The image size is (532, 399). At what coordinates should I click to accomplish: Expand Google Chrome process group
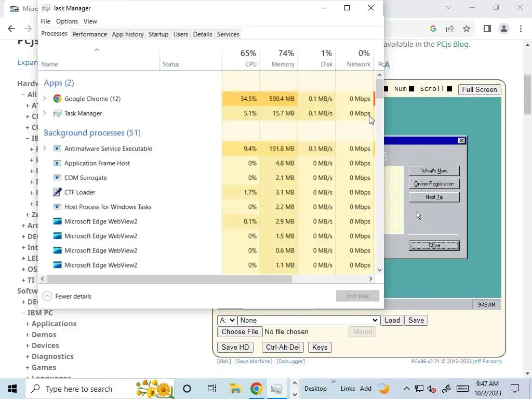[45, 99]
